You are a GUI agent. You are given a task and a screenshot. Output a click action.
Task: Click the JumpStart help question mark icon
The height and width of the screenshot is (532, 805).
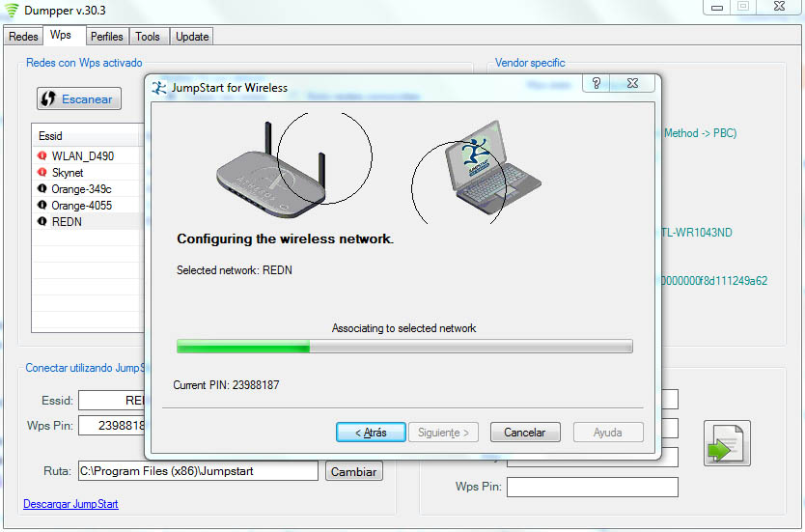pos(597,83)
